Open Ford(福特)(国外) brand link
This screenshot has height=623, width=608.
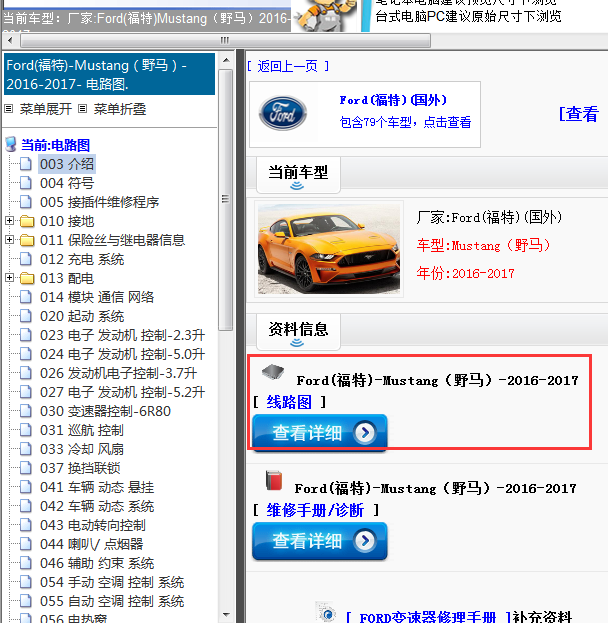coord(393,100)
